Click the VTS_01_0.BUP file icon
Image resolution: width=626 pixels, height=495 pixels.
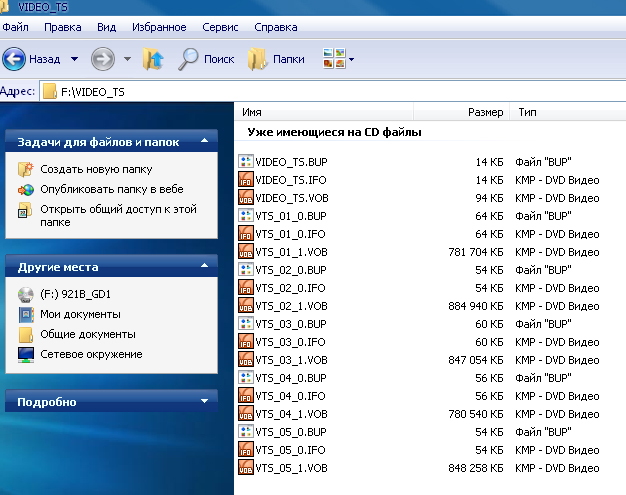pyautogui.click(x=246, y=215)
